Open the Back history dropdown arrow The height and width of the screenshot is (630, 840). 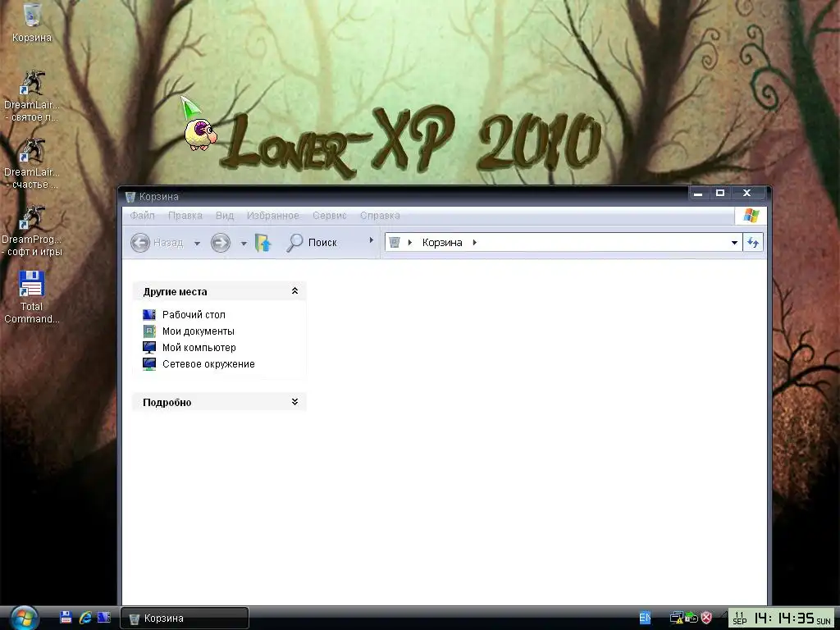(x=197, y=243)
